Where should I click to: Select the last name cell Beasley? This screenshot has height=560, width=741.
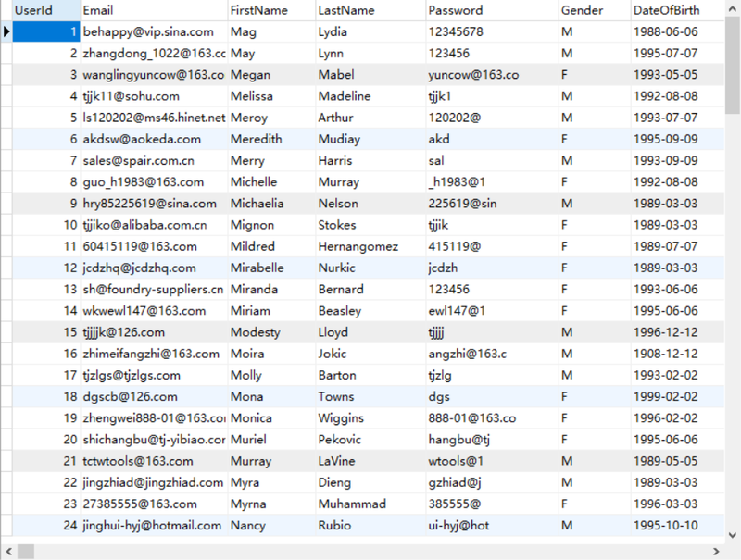[x=370, y=311]
